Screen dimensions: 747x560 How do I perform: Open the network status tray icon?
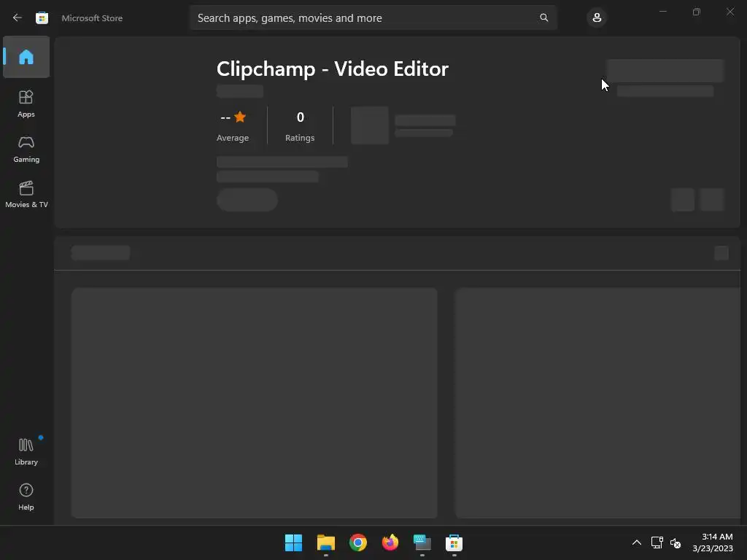(x=657, y=542)
